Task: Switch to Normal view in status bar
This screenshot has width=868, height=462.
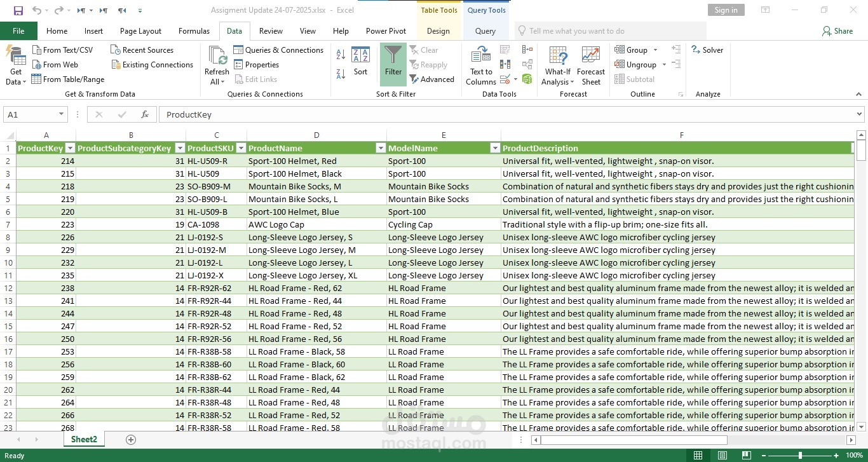Action: click(698, 456)
